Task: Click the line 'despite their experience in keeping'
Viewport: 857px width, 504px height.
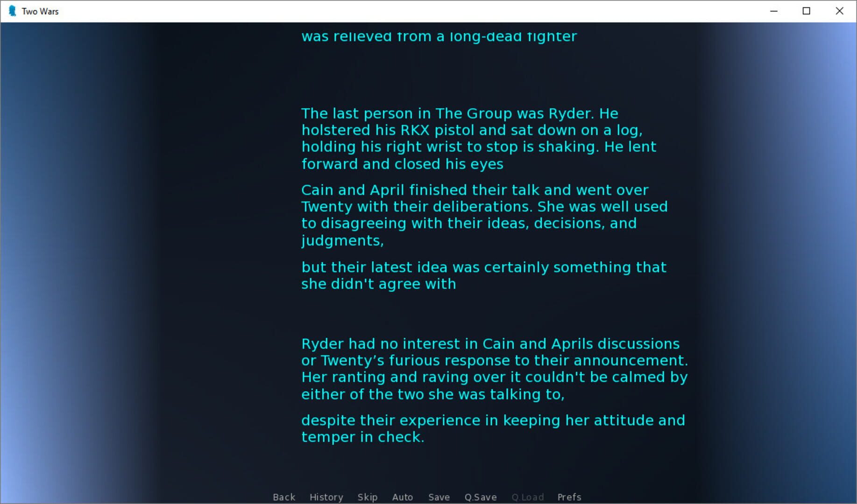Action: coord(493,420)
